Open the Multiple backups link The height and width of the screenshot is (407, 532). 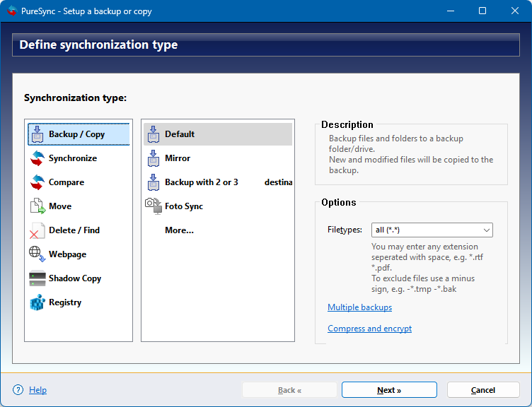pos(359,307)
